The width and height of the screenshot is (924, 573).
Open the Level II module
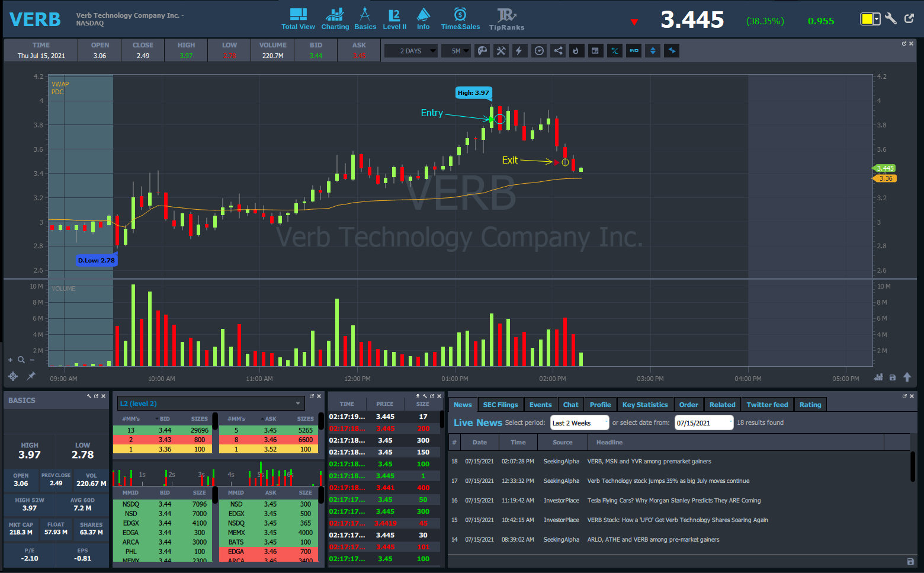(394, 19)
